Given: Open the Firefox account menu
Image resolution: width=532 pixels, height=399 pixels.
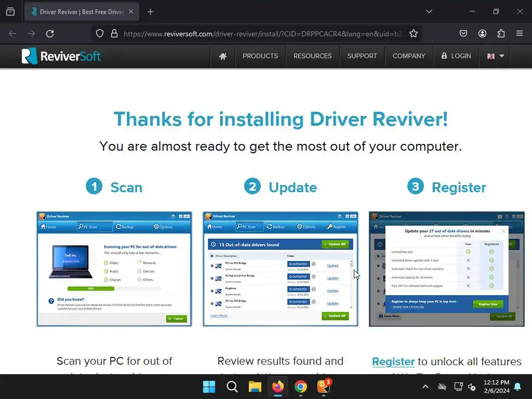Looking at the screenshot, I should coord(482,33).
